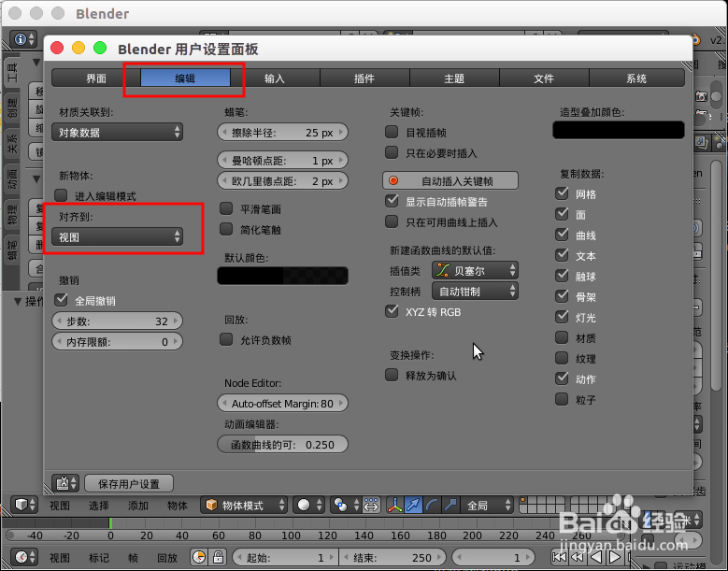Toggle manipulate center points icon

[371, 505]
